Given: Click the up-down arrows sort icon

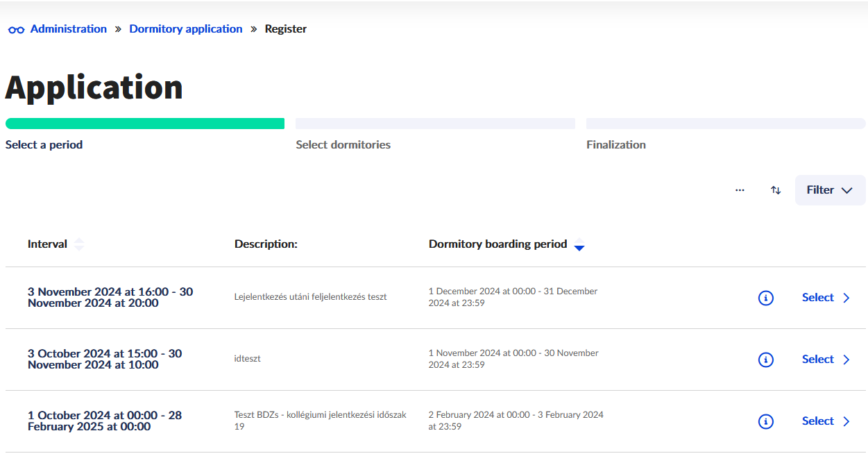Looking at the screenshot, I should click(776, 190).
